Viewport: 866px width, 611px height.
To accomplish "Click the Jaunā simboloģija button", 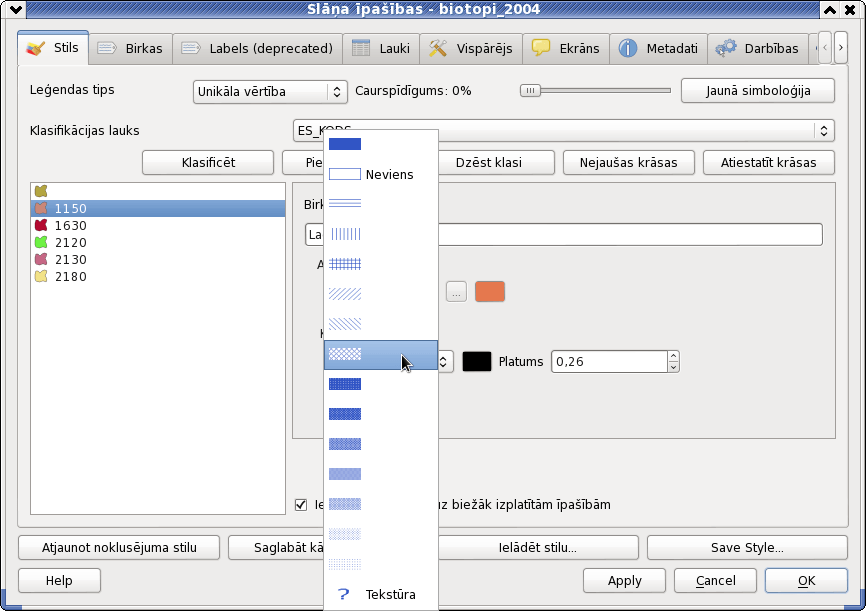I will pyautogui.click(x=758, y=91).
